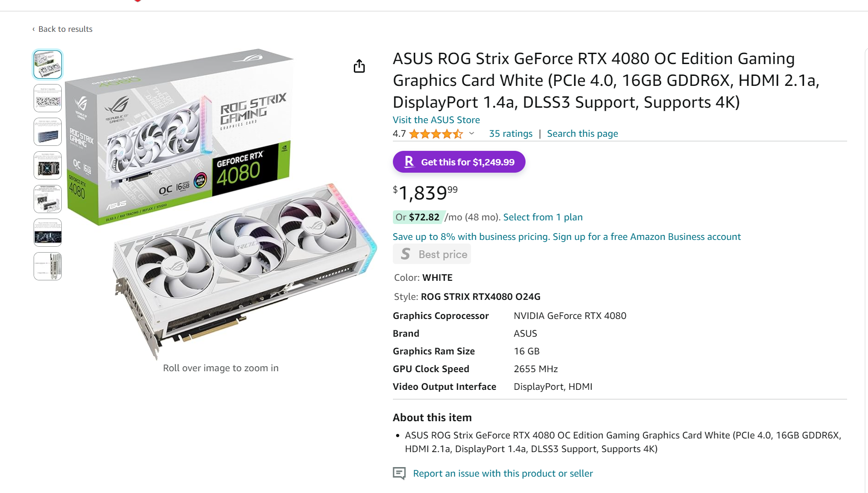Expand the ratings breakdown chevron beside stars
Image resolution: width=868 pixels, height=493 pixels.
(x=472, y=134)
